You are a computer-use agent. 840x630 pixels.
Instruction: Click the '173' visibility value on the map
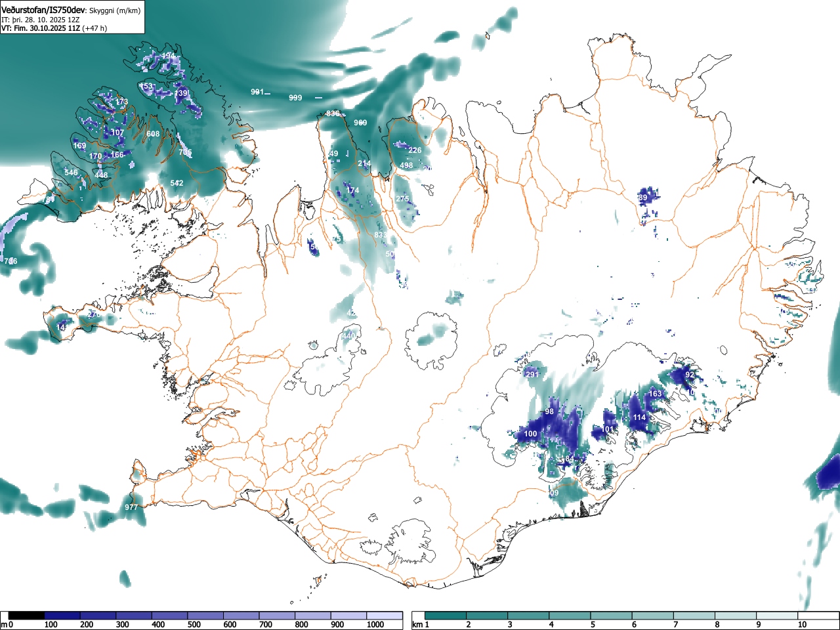click(122, 102)
